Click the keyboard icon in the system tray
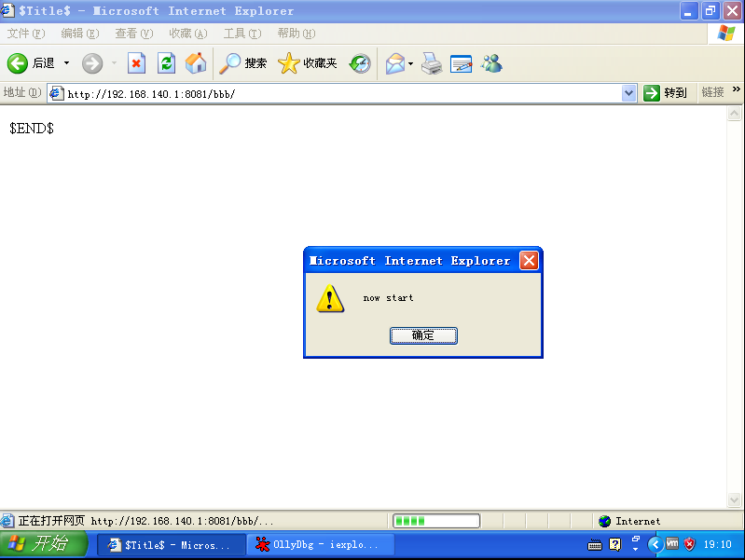The image size is (745, 560). pyautogui.click(x=594, y=545)
